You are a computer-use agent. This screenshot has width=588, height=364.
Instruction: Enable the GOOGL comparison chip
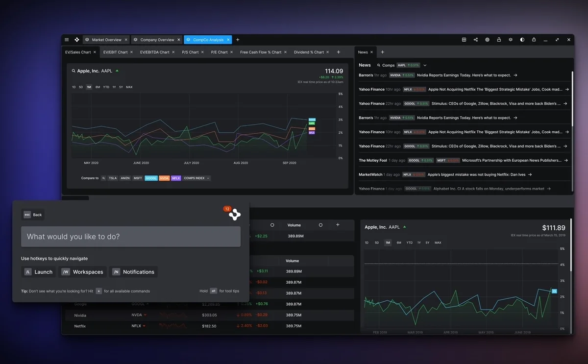tap(151, 178)
